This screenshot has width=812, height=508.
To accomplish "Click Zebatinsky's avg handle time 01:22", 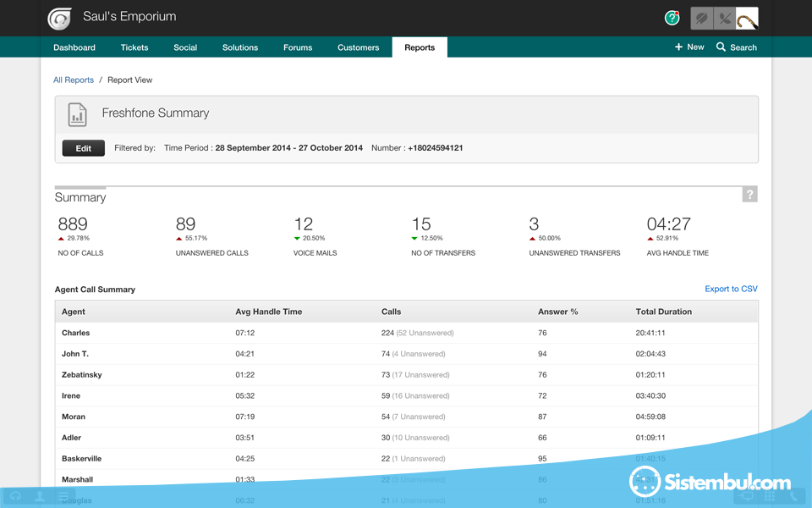I will click(x=245, y=375).
